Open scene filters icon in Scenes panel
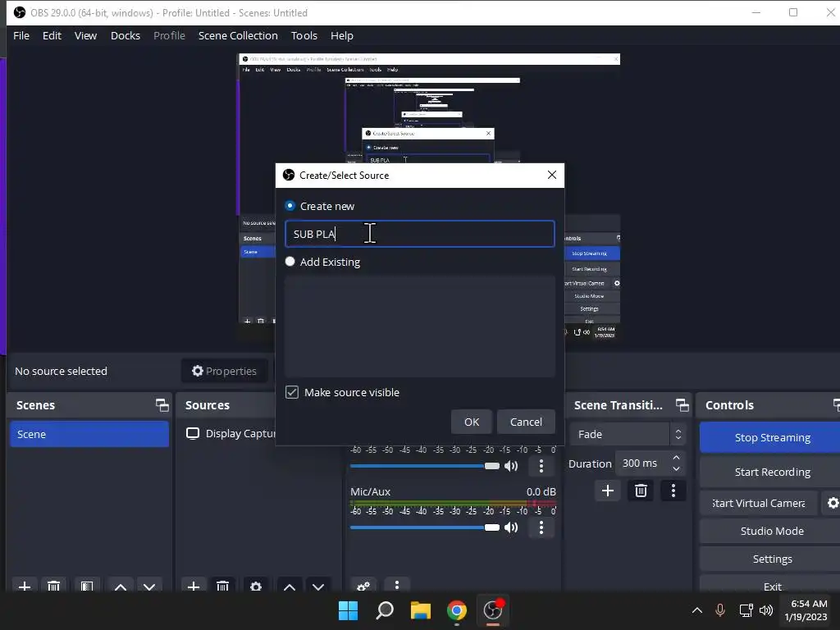 [87, 586]
